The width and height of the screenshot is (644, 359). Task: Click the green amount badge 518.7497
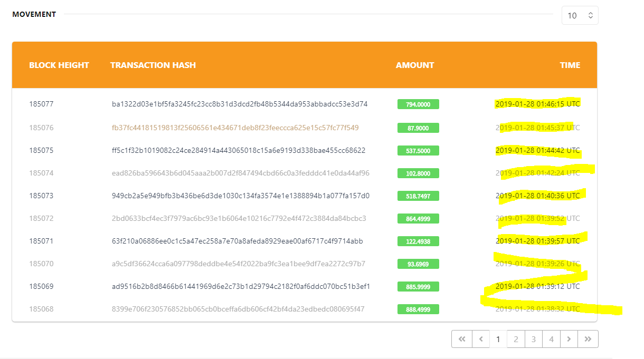click(x=418, y=196)
